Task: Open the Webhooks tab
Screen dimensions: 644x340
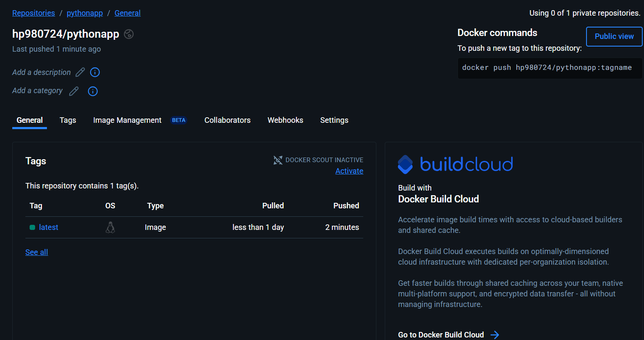Action: tap(285, 120)
